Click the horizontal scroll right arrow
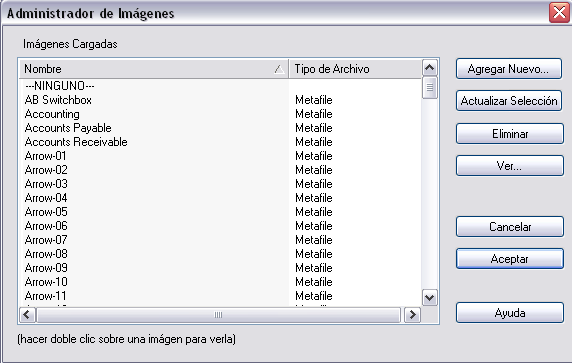This screenshot has height=363, width=572. 412,314
